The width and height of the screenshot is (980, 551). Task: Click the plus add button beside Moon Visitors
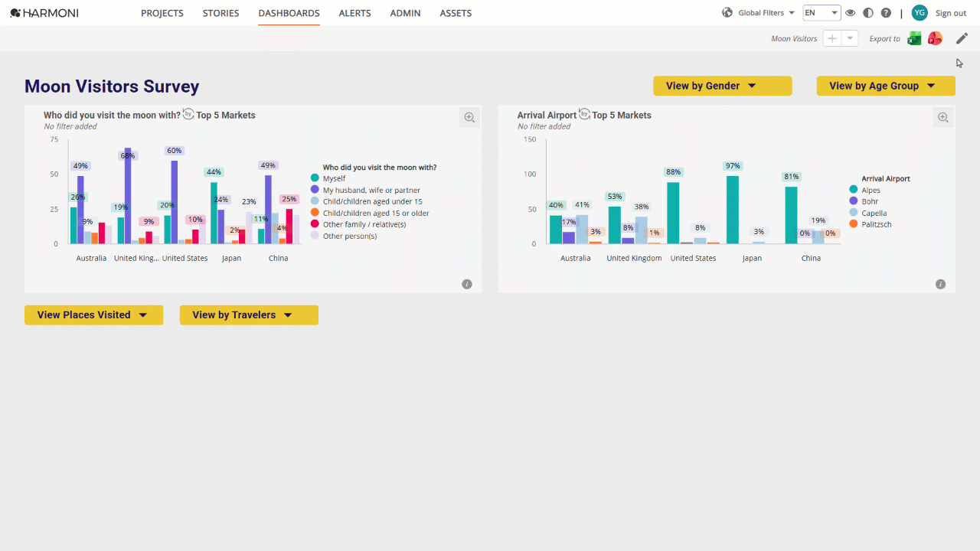pyautogui.click(x=831, y=38)
